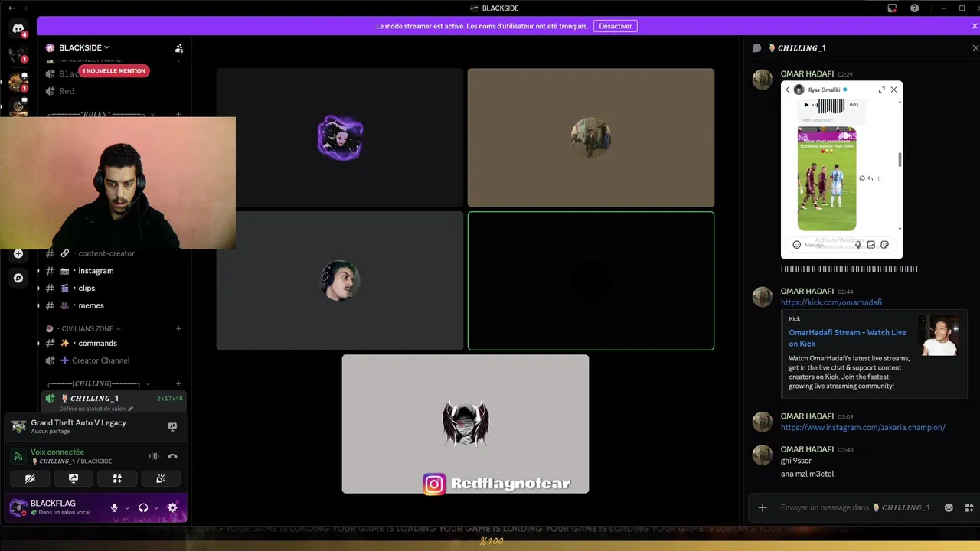
Task: Select the Redflagnofear participant tile
Action: tap(465, 424)
